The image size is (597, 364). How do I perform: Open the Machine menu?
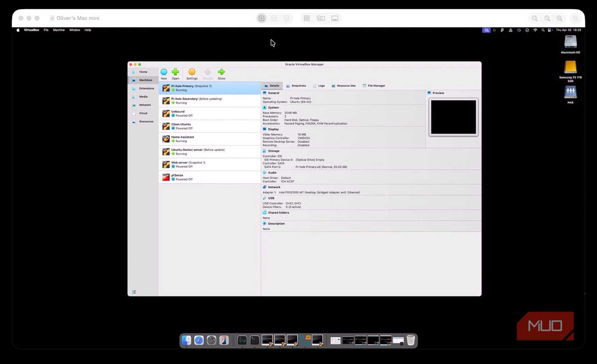(59, 30)
